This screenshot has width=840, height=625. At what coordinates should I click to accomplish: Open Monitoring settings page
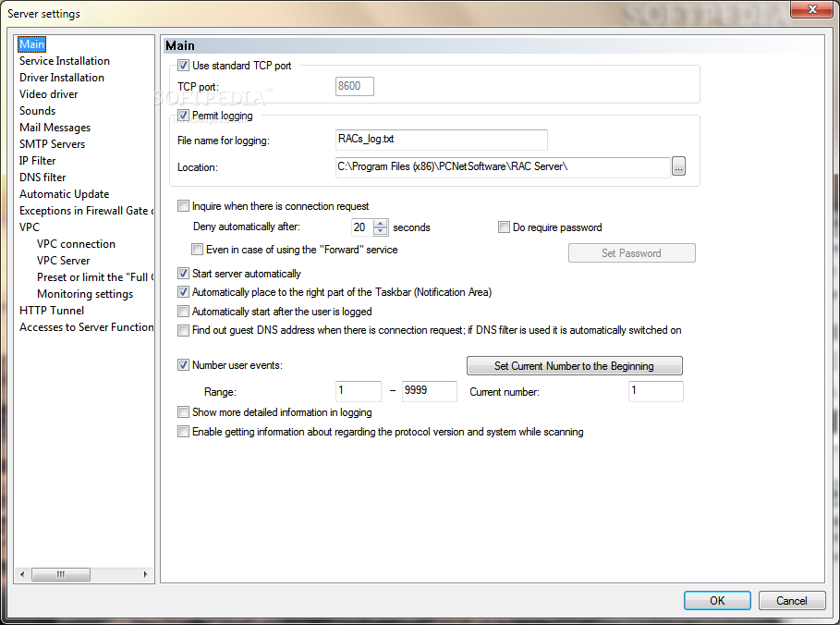pos(85,294)
